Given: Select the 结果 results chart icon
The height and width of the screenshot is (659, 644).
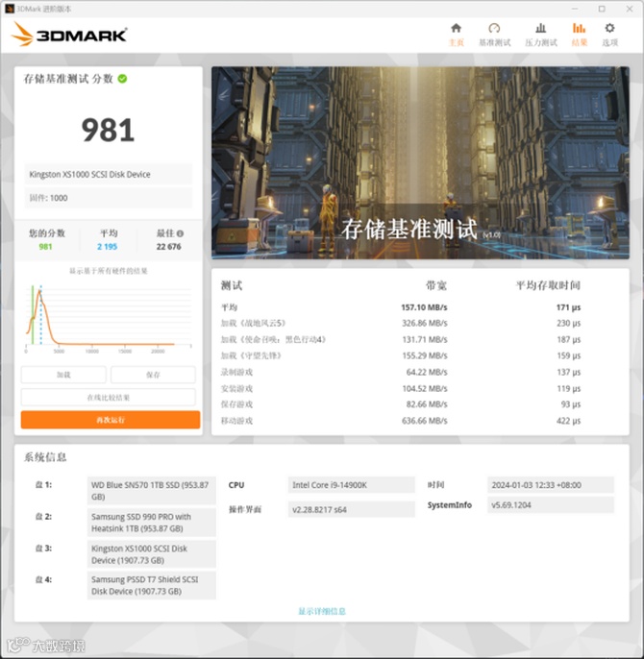Looking at the screenshot, I should [580, 28].
